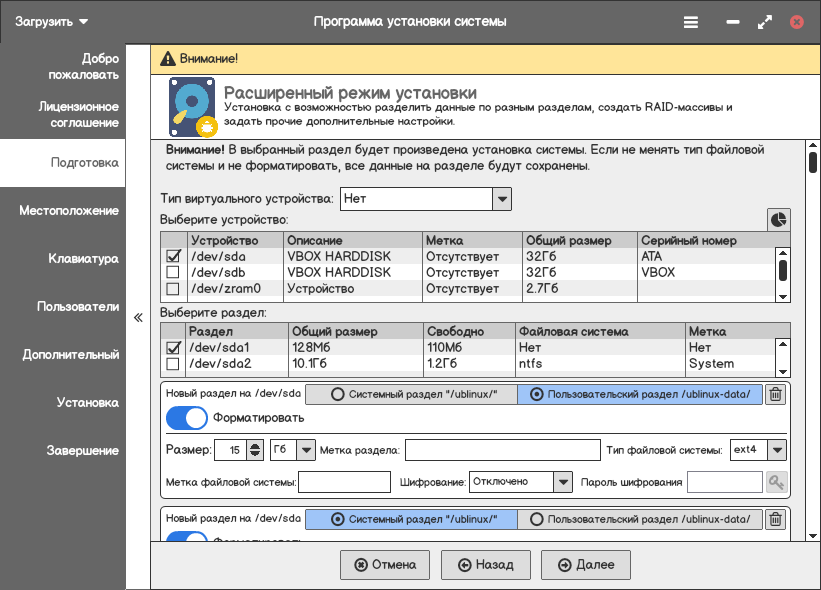821x590 pixels.
Task: Select Пользовательский раздел radio in second block
Action: pyautogui.click(x=640, y=519)
